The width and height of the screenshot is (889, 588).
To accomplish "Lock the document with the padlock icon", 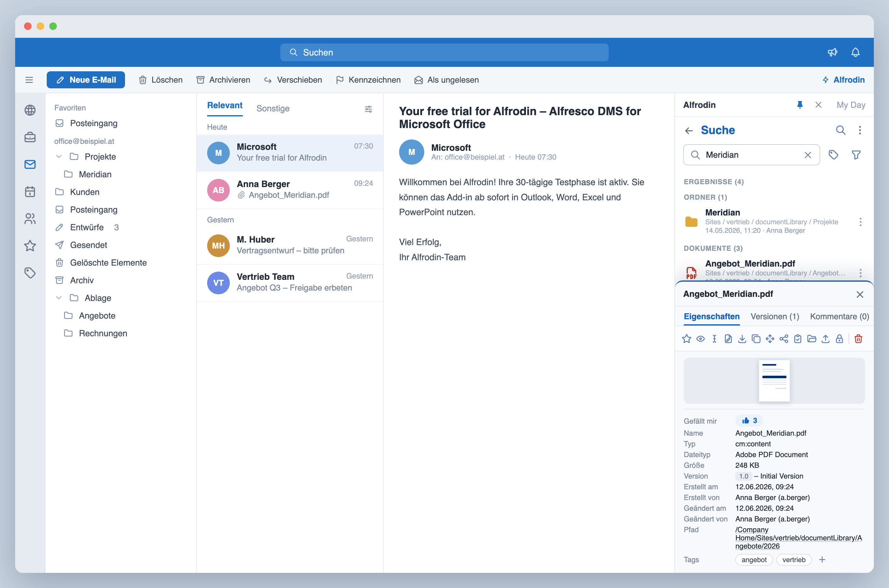I will tap(839, 339).
